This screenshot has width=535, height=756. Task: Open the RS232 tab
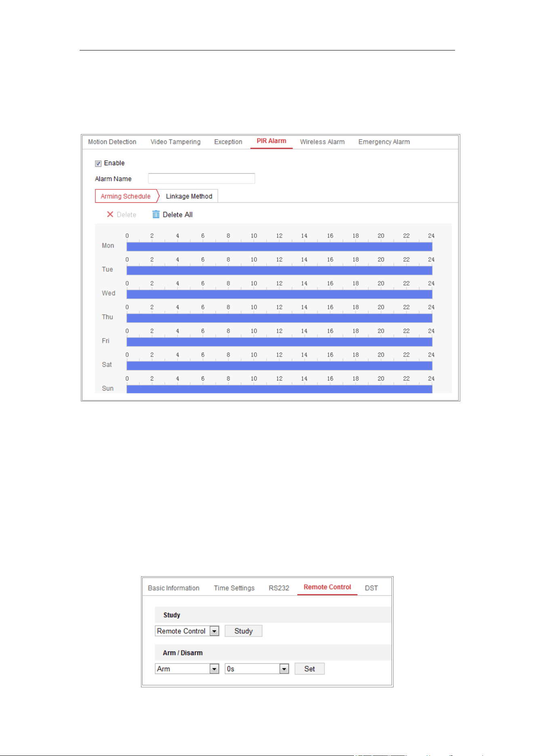[x=279, y=588]
